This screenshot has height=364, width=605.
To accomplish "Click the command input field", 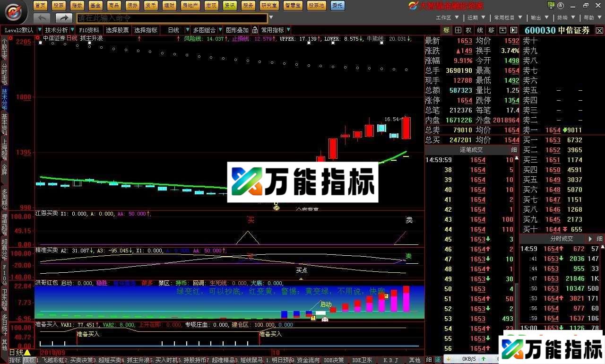I will point(170,17).
